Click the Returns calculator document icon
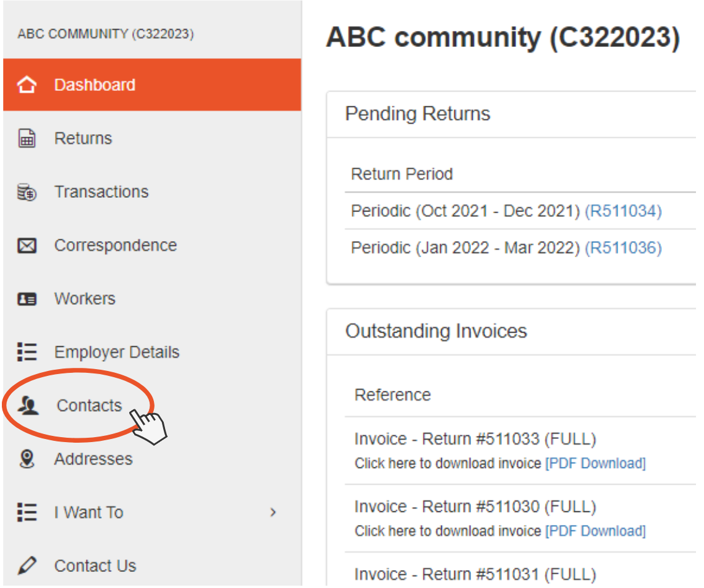 [27, 138]
